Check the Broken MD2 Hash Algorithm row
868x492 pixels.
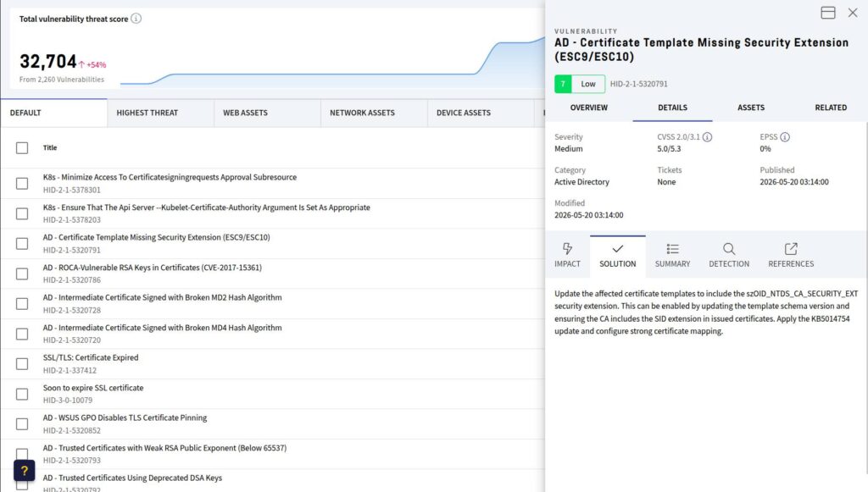(22, 303)
